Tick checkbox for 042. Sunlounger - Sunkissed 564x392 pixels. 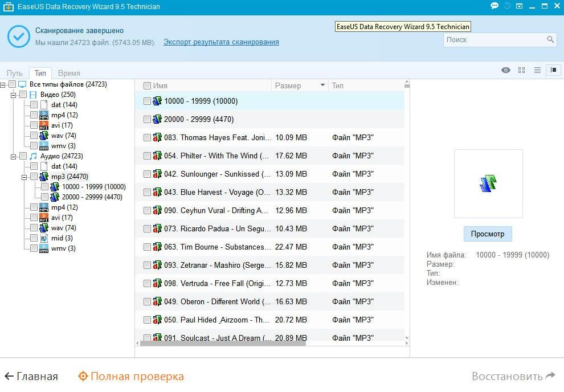(x=147, y=174)
